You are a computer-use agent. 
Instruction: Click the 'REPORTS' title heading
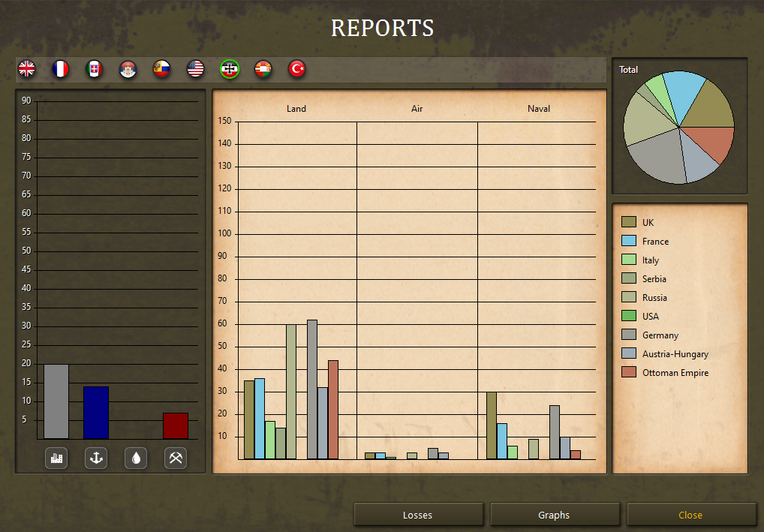383,28
